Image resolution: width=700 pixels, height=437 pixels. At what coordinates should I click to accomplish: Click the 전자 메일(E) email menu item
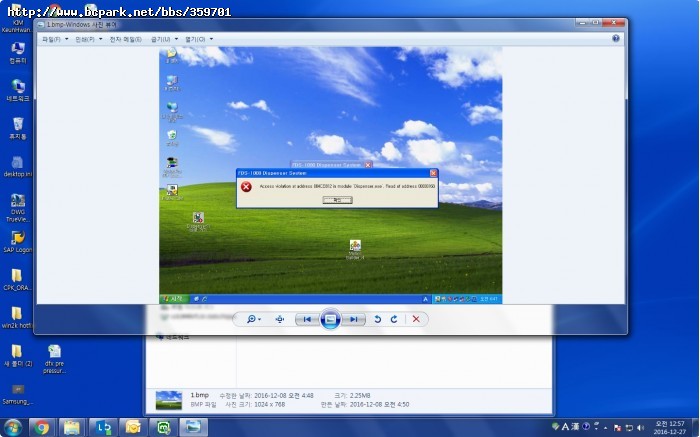(125, 39)
